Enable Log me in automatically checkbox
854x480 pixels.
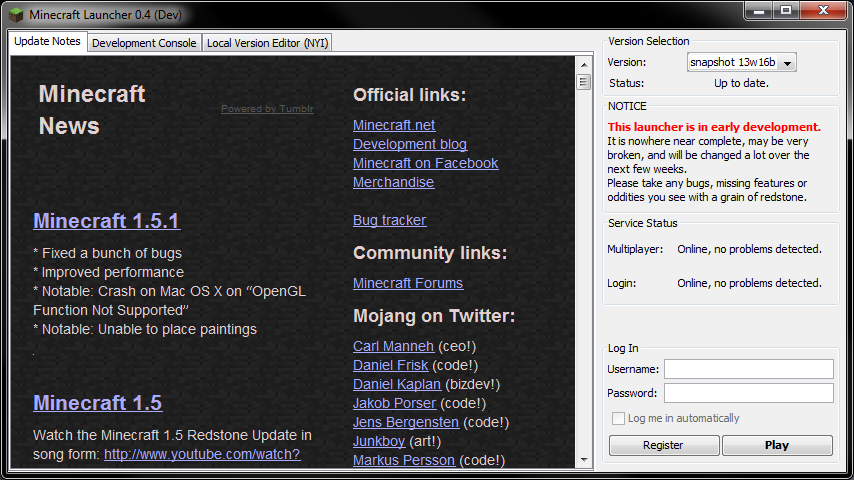tap(618, 418)
